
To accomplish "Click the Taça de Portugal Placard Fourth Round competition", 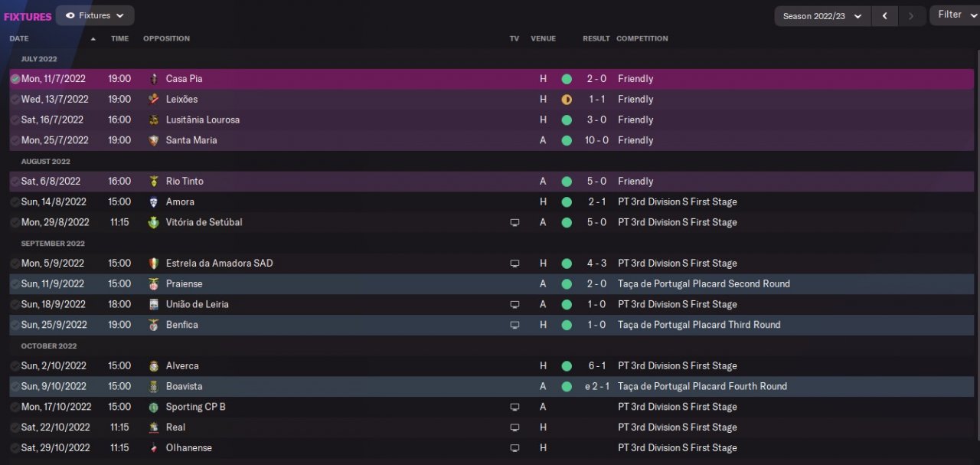I will (702, 386).
